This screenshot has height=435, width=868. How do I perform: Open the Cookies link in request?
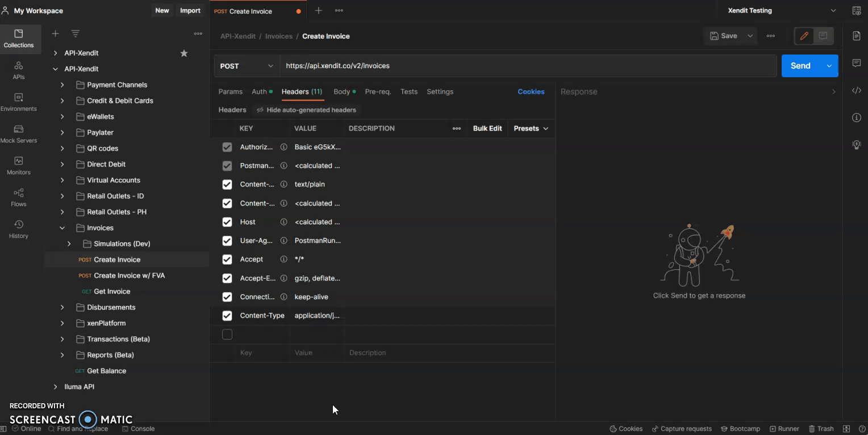pyautogui.click(x=531, y=91)
